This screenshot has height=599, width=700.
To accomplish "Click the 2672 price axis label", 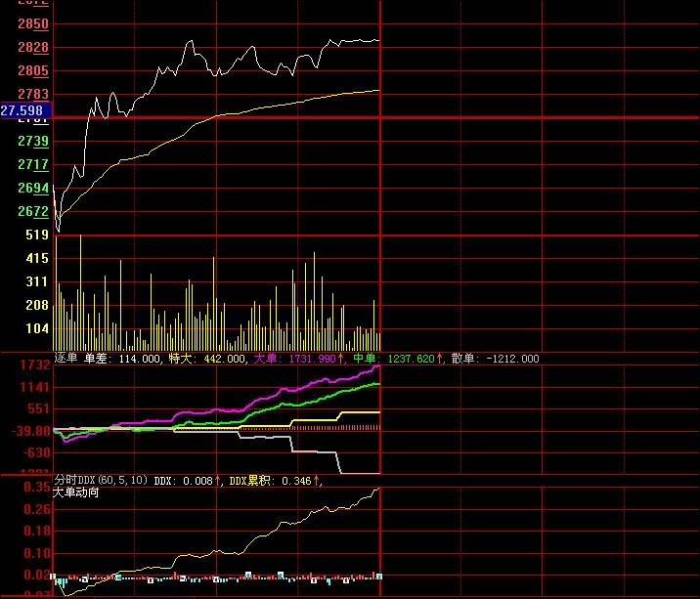I will click(x=33, y=212).
